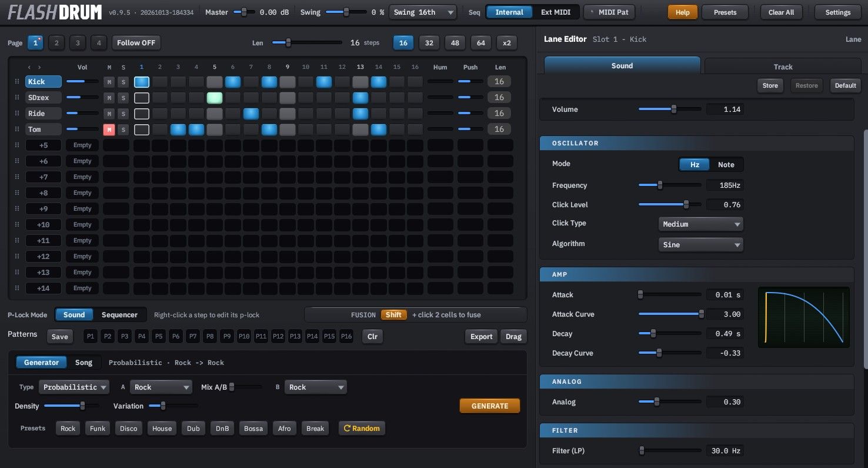Open the Help button
Screen dimensions: 868x468
[x=683, y=12]
